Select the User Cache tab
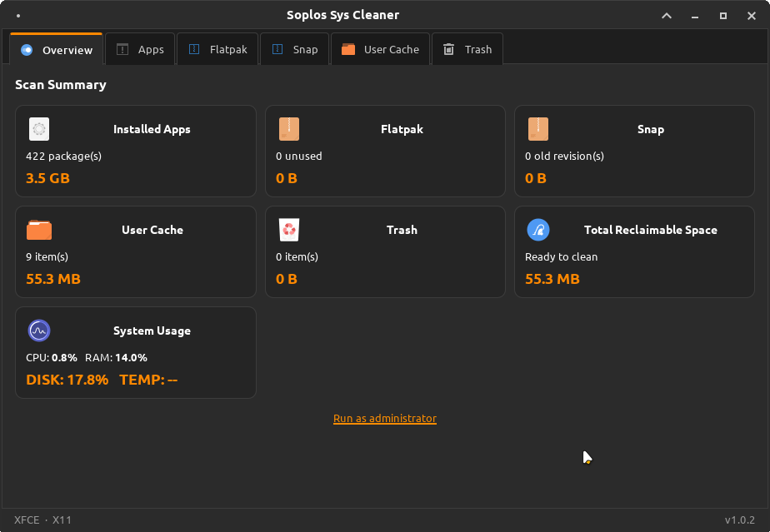The width and height of the screenshot is (770, 532). [381, 49]
